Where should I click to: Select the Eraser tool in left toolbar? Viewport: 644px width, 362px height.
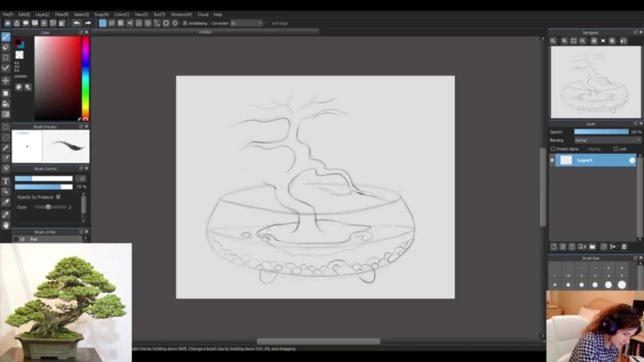pyautogui.click(x=6, y=47)
